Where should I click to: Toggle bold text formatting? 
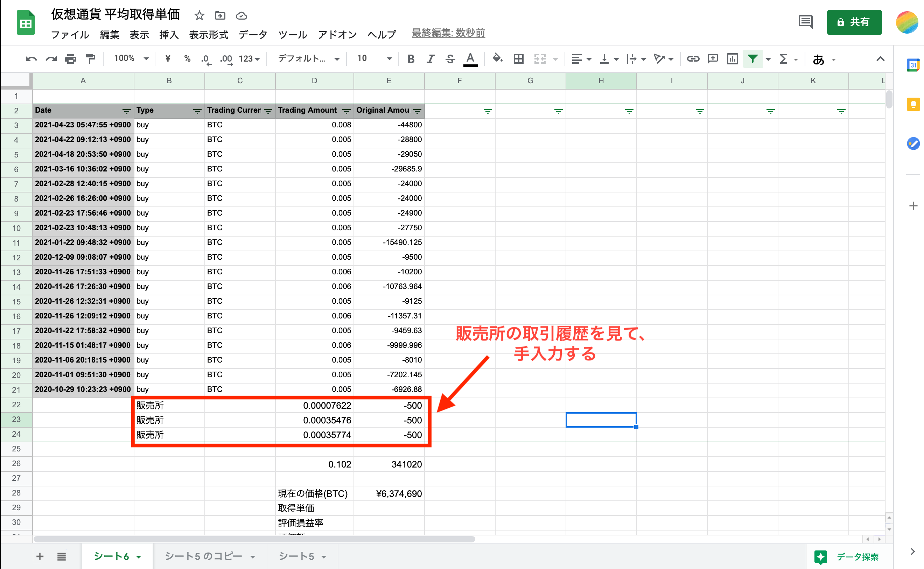point(411,59)
